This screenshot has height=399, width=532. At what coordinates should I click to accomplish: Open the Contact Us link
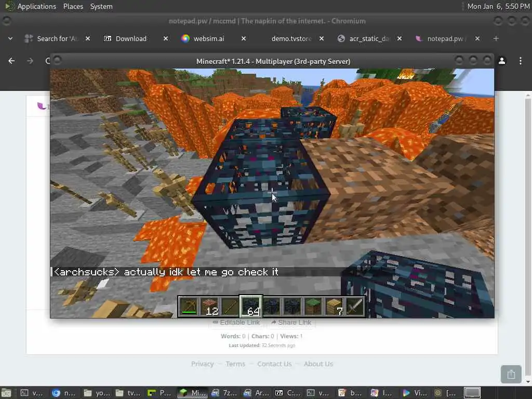[274, 364]
